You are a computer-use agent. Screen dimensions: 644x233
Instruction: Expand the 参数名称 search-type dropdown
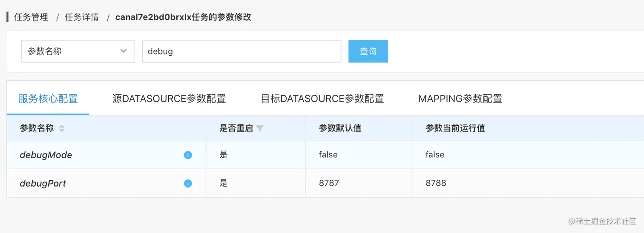[78, 51]
